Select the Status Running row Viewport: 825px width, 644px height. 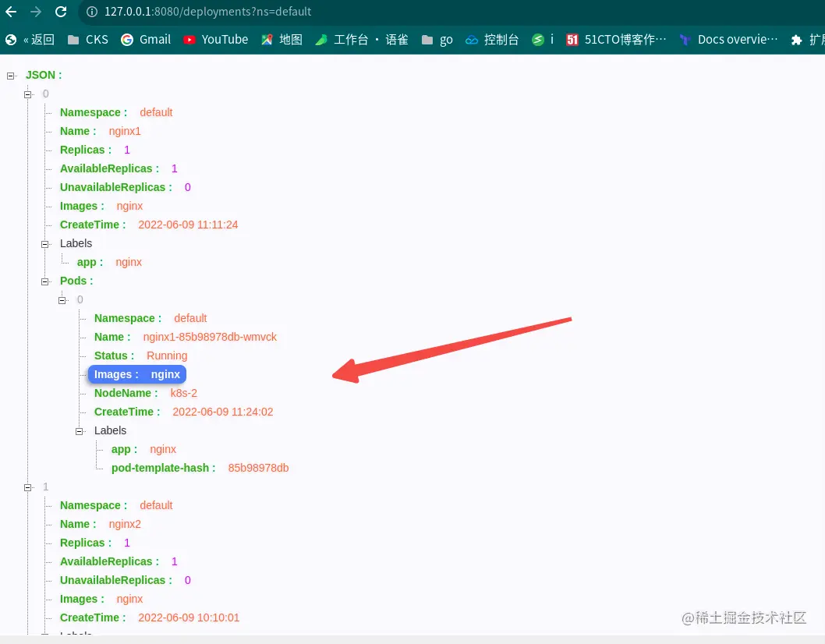[140, 356]
